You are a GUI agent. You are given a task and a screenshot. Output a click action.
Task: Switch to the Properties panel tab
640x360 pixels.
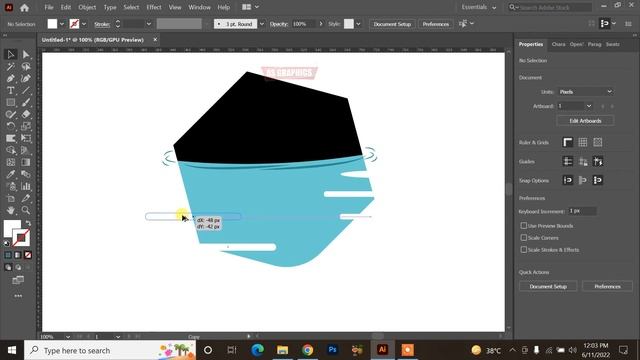tap(531, 44)
